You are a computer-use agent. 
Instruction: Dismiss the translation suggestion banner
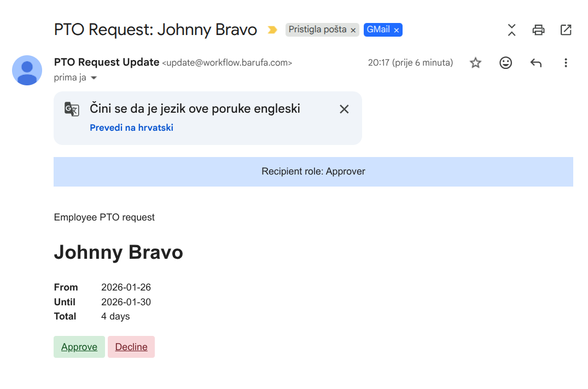coord(344,109)
